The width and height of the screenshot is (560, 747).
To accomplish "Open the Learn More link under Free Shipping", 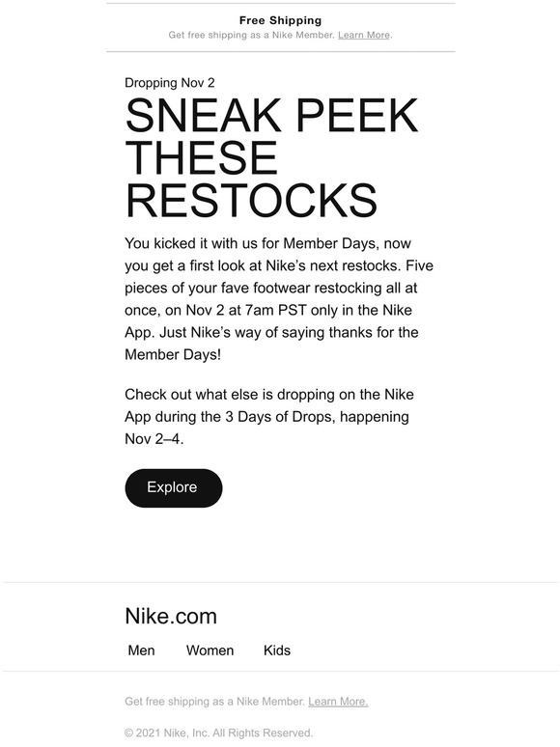I will click(364, 35).
